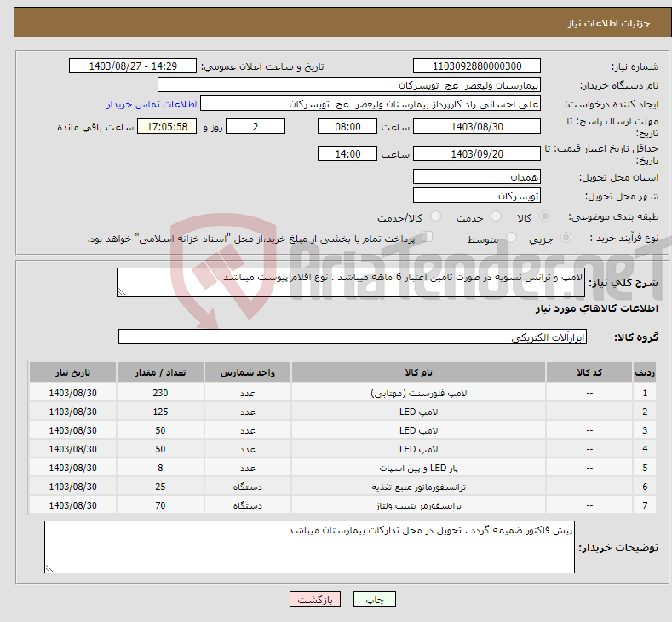The height and width of the screenshot is (622, 672).
Task: Open the اطلاعات تماس خریدار link
Action: coord(152,104)
